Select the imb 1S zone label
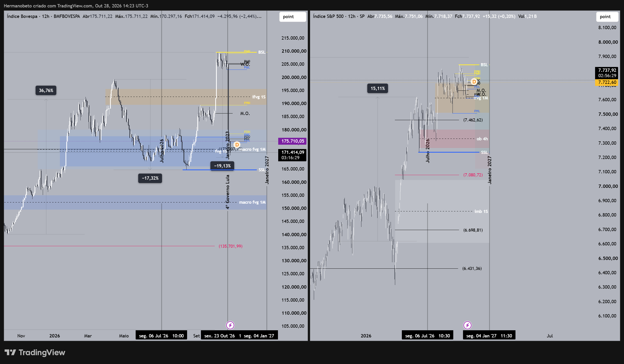 click(481, 211)
